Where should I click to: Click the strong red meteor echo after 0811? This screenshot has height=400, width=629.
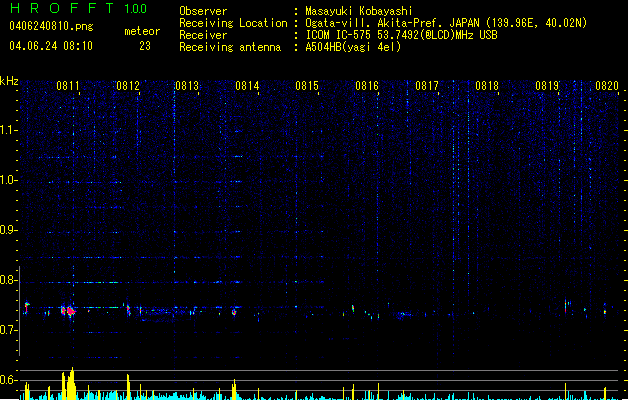tap(71, 311)
